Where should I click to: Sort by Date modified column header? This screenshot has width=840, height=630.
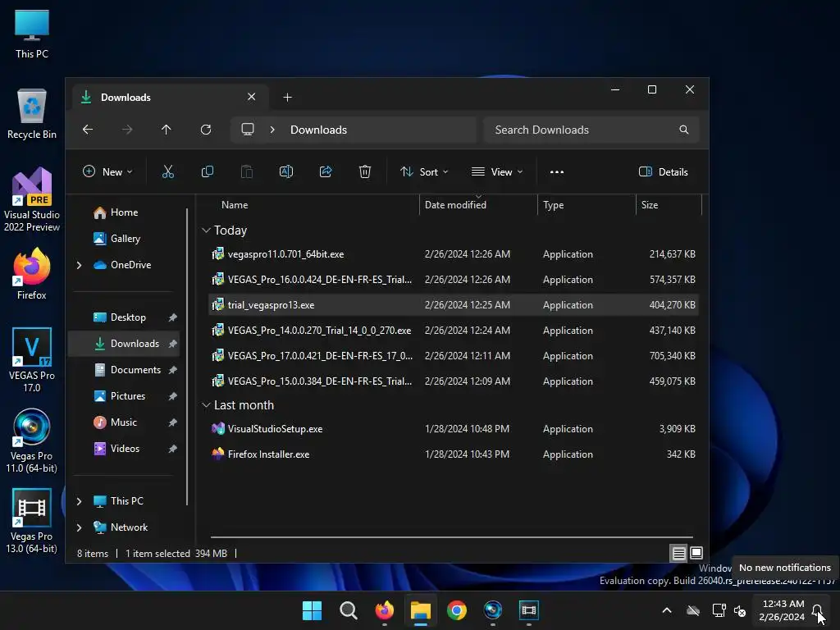478,205
